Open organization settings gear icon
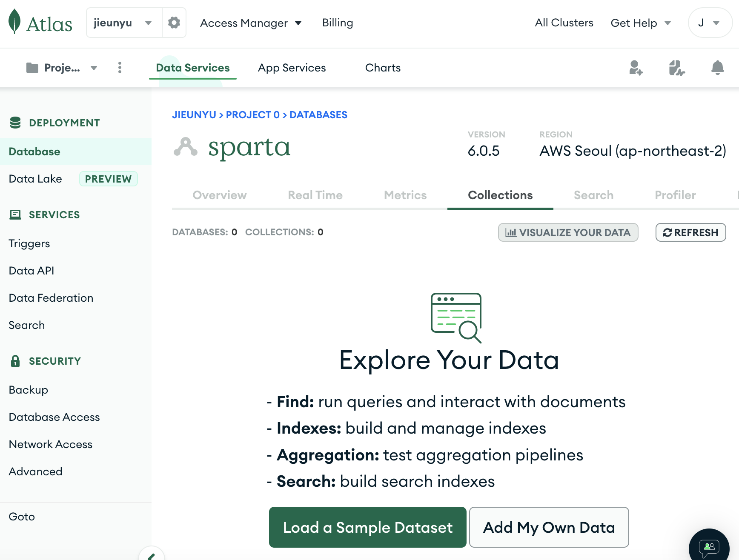739x560 pixels. 174,23
